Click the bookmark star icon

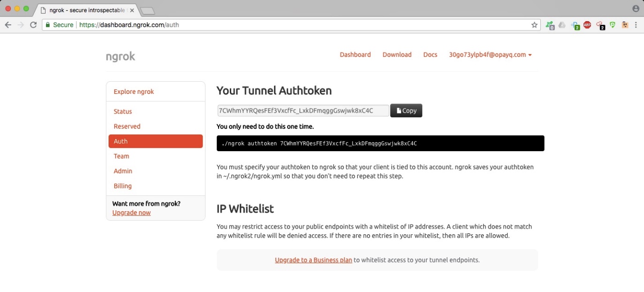[534, 25]
